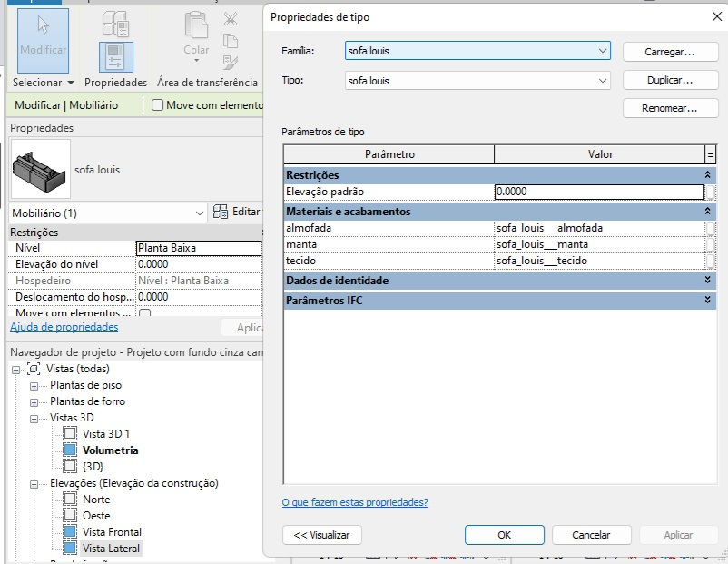Screen dimensions: 728x564
Task: Expand the Plantas de piso node
Action: (34, 386)
